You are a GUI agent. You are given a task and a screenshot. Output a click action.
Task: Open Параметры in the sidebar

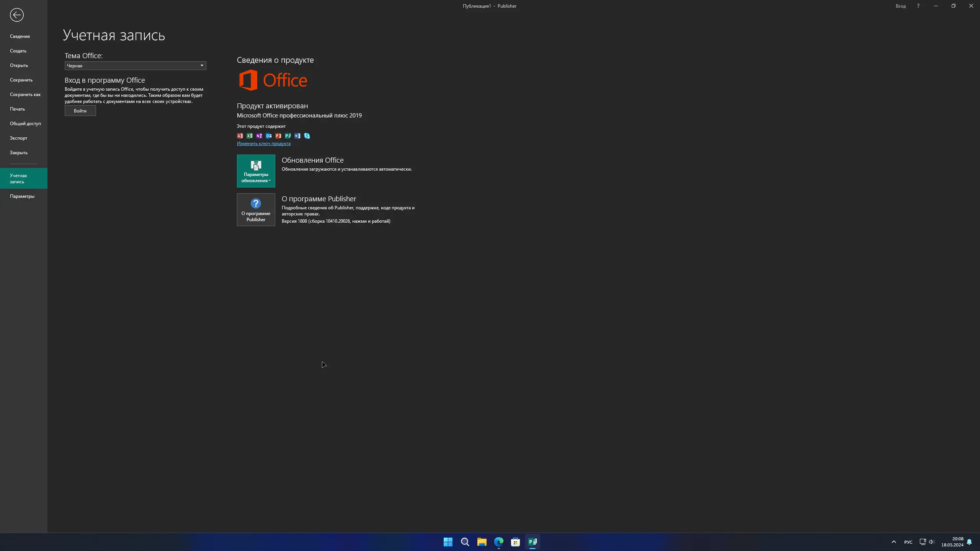[x=22, y=196]
